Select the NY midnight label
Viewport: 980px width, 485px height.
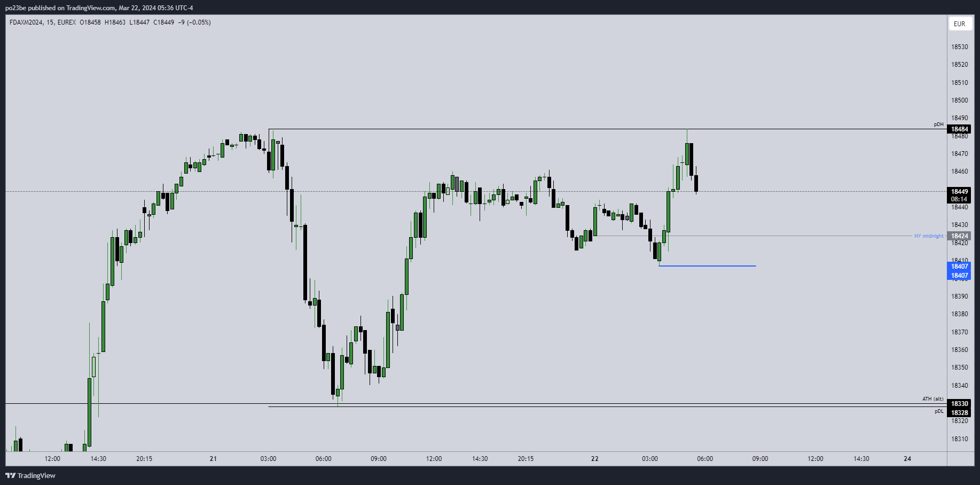point(928,236)
